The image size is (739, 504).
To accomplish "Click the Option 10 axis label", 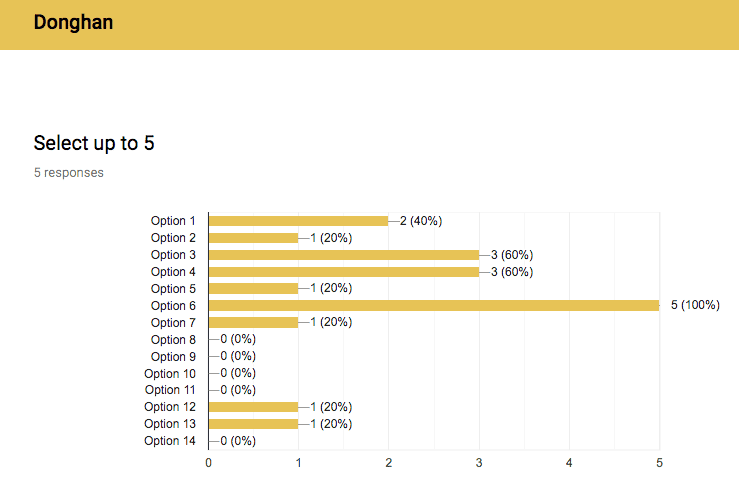I will [x=170, y=373].
